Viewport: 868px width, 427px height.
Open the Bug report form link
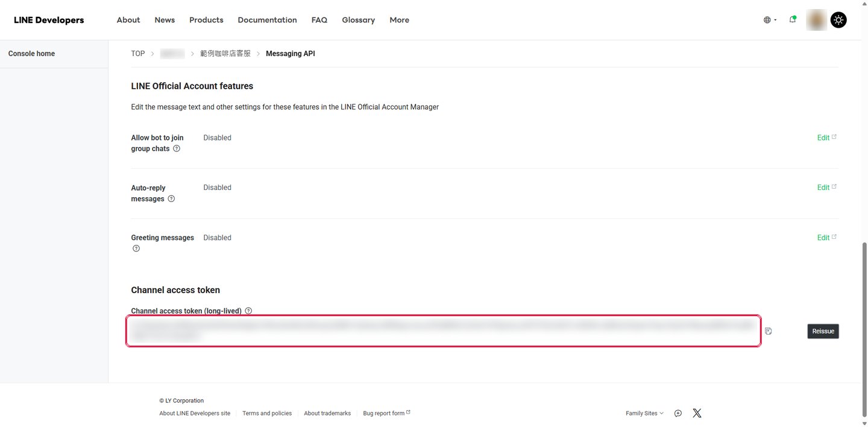(x=386, y=413)
